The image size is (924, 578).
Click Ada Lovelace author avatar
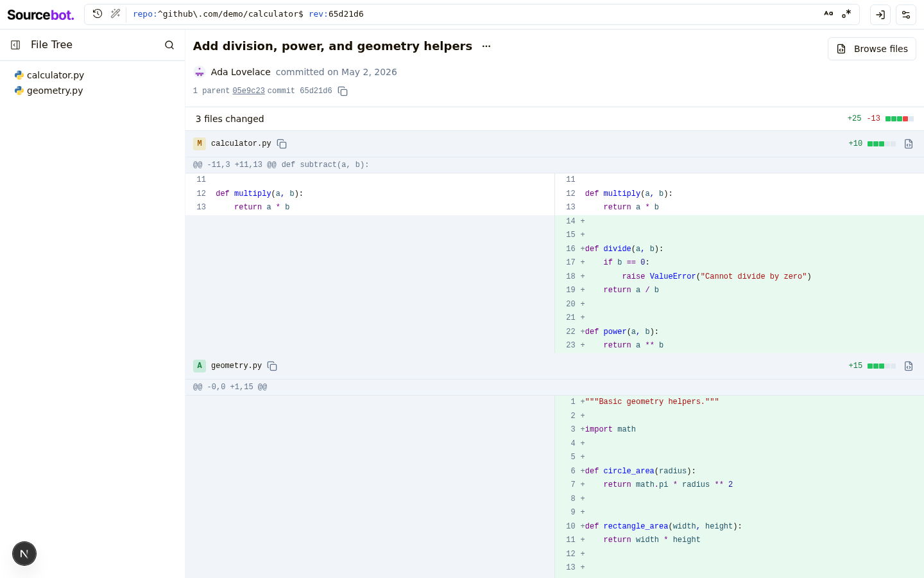pyautogui.click(x=200, y=72)
